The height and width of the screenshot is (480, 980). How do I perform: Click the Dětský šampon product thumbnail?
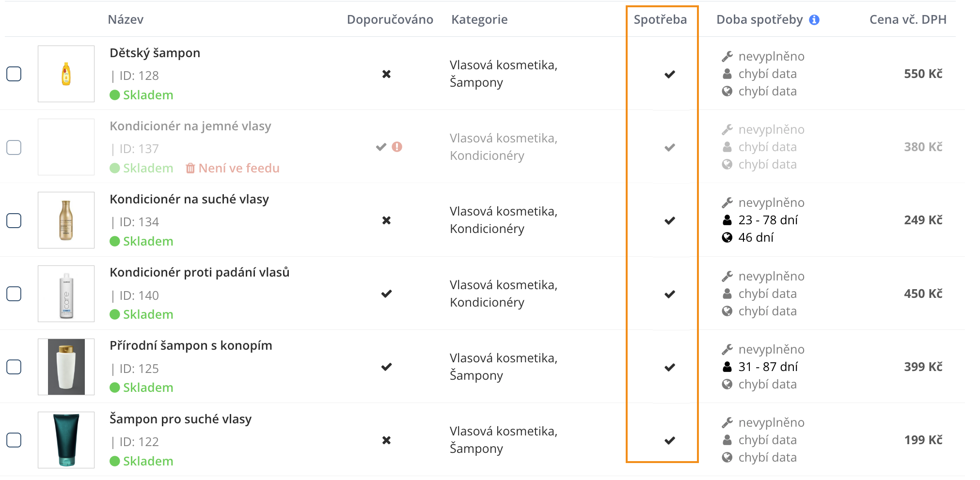[66, 74]
